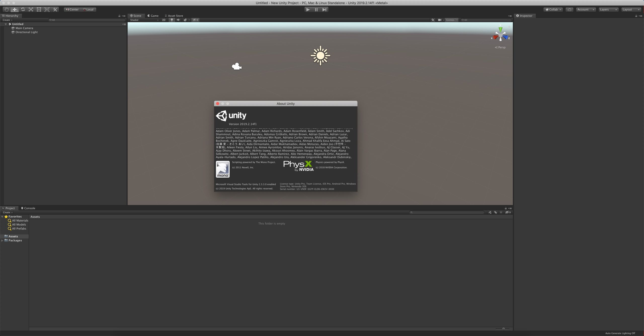Open the cloud Services button
The height and width of the screenshot is (336, 644).
point(569,10)
